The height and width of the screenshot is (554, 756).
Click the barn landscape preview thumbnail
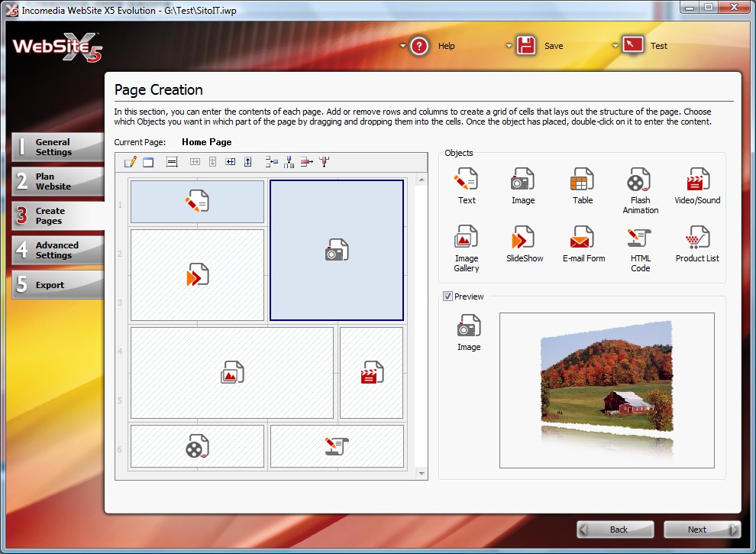[606, 390]
